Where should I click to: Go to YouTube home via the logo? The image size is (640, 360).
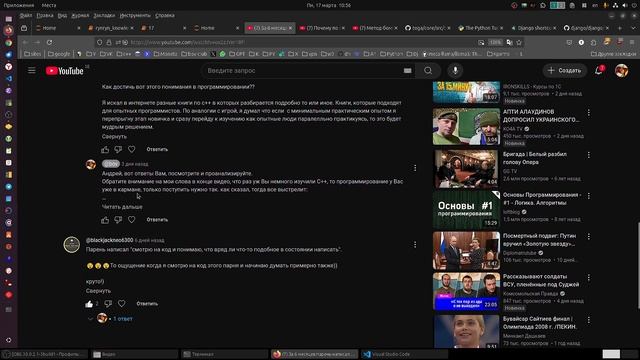[x=64, y=71]
